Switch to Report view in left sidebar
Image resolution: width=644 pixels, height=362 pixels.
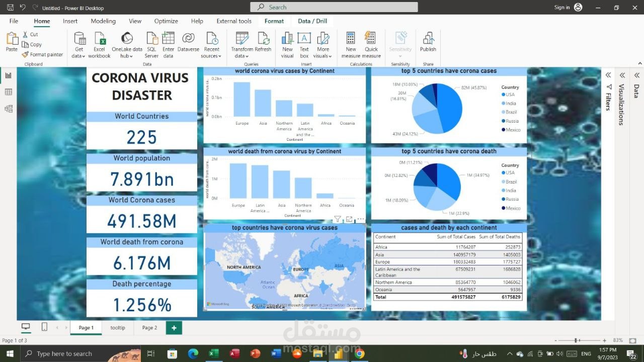[x=8, y=75]
